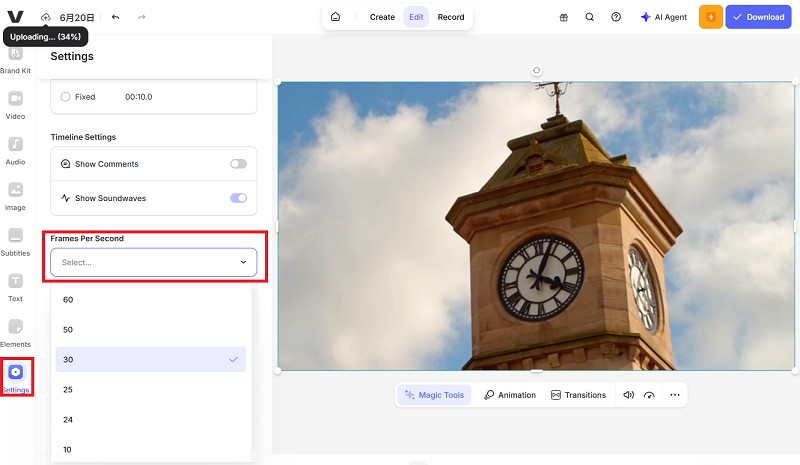Open the AI Agent button
The height and width of the screenshot is (465, 800).
[x=664, y=17]
